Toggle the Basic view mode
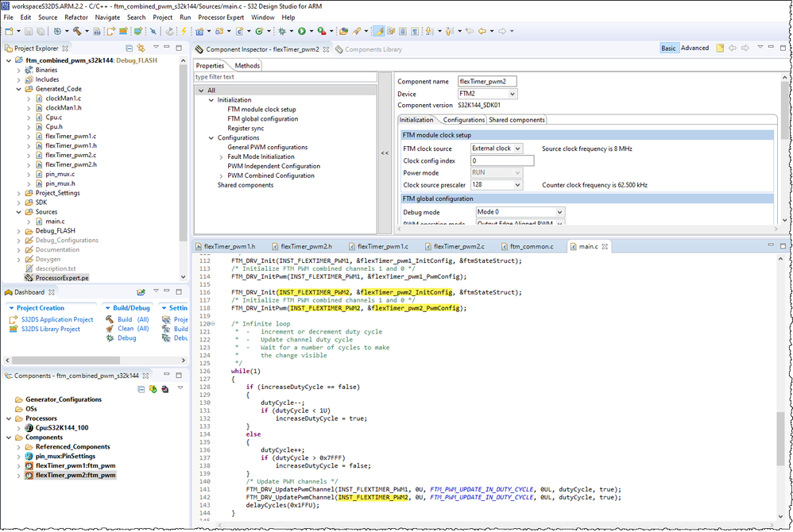This screenshot has height=532, width=793. pyautogui.click(x=668, y=48)
